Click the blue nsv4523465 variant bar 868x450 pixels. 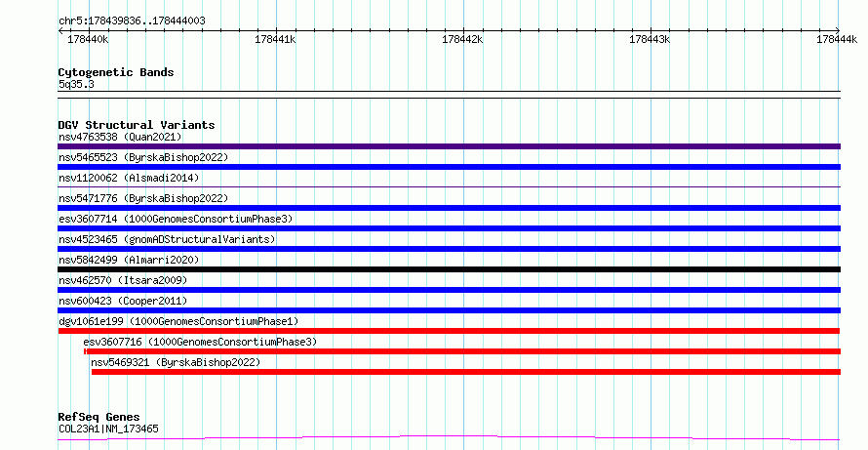(x=449, y=249)
